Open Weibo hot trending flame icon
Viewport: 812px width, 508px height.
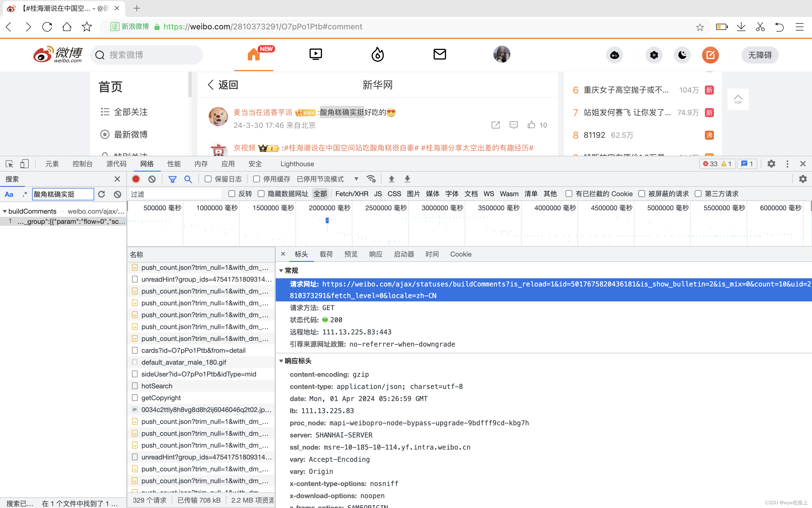point(378,54)
